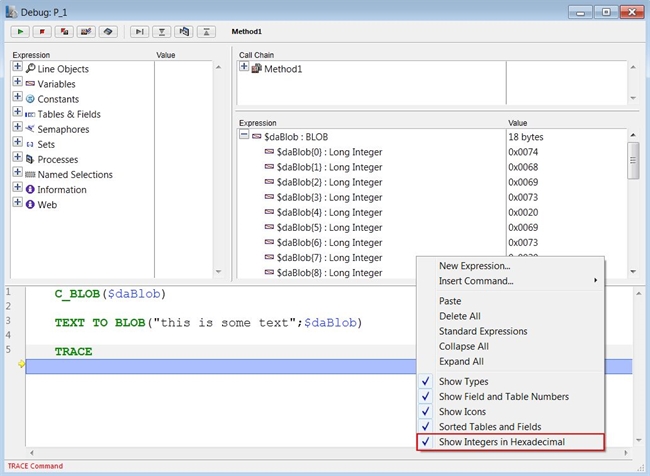Choose New Expression from context menu

474,266
